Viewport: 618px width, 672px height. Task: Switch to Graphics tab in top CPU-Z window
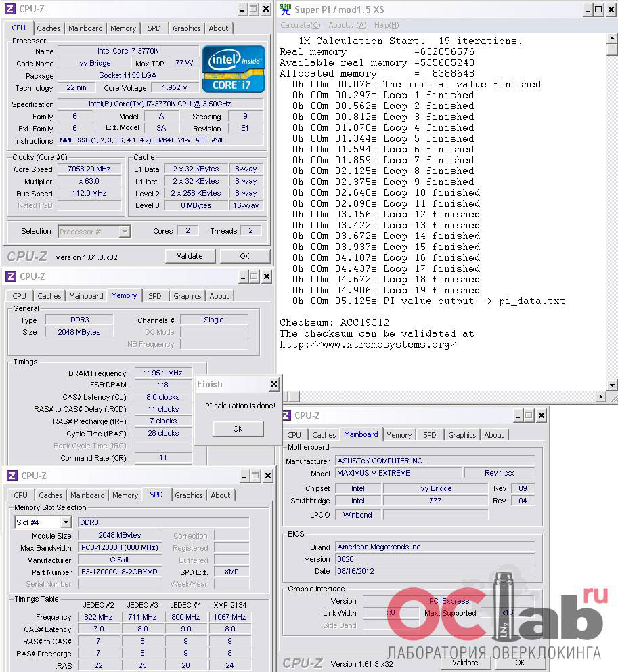(186, 28)
